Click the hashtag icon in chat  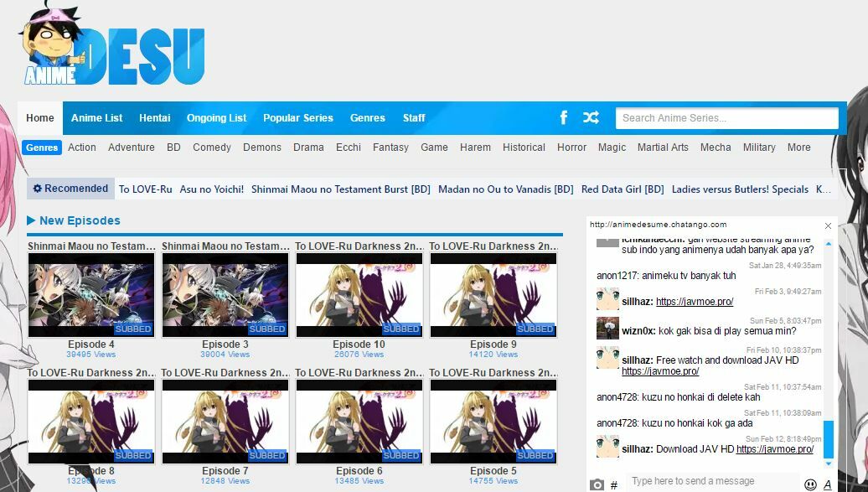[x=614, y=485]
